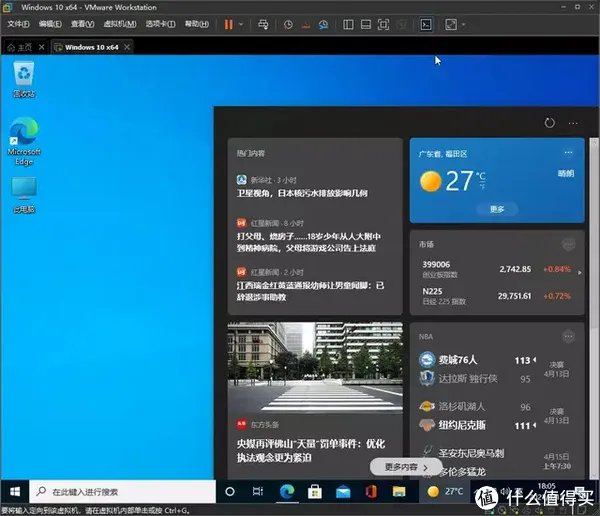The height and width of the screenshot is (516, 600).
Task: Select the Microsoft Edge desktop shortcut
Action: coord(24,141)
